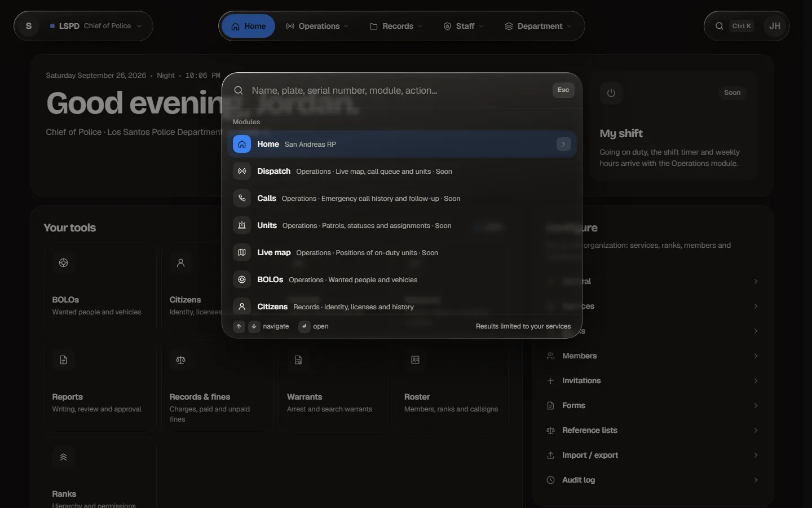Click the BOLOs target icon in search results
The image size is (812, 508).
[242, 280]
